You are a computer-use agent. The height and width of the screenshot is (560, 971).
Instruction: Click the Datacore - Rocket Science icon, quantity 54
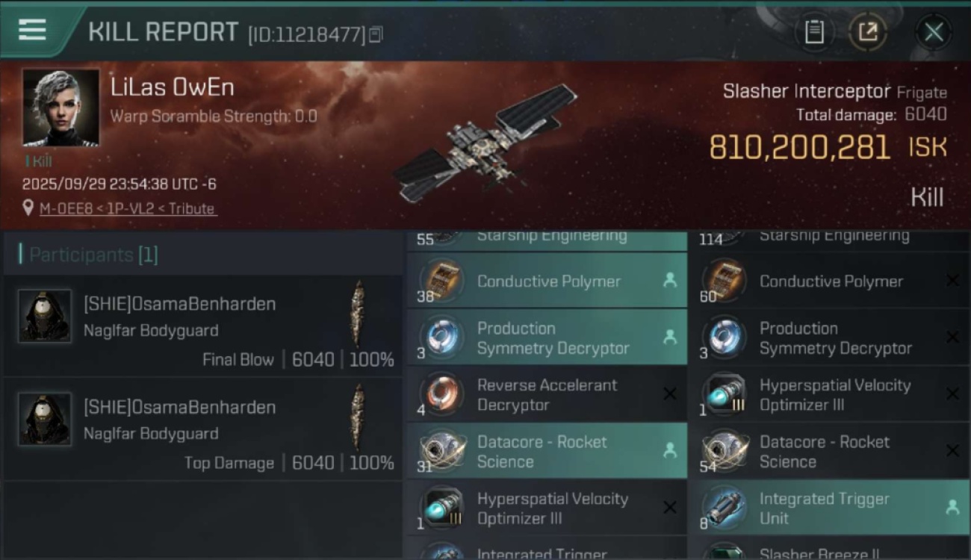point(724,451)
